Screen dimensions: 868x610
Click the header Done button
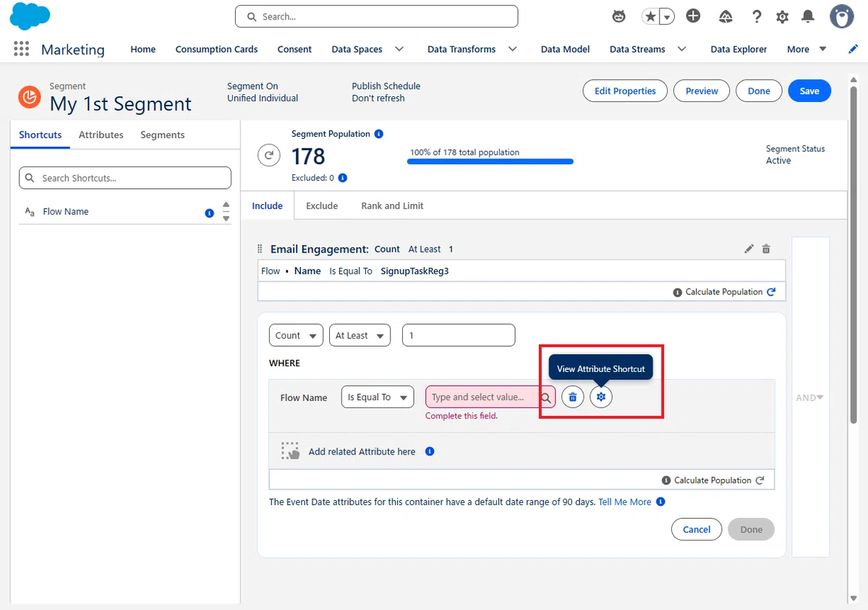click(x=759, y=90)
